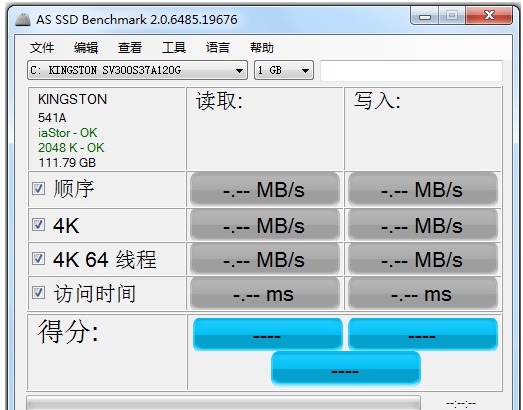Click the blue write score box

(x=423, y=334)
